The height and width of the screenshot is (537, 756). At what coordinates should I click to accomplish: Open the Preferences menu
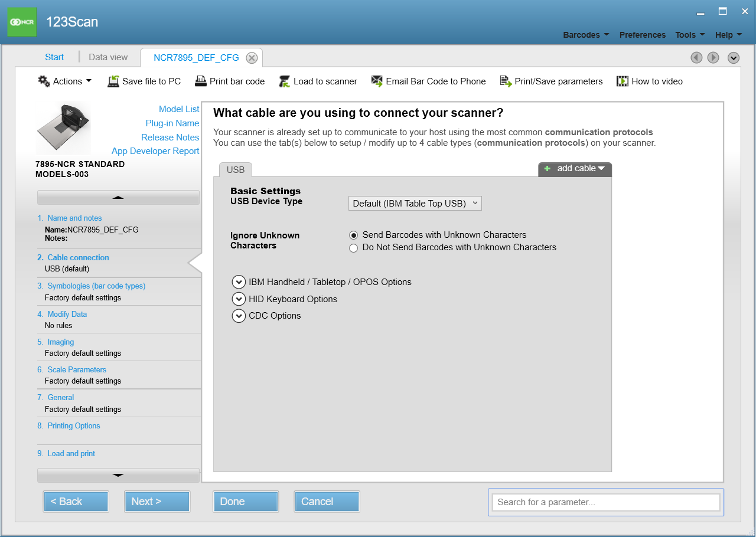643,35
